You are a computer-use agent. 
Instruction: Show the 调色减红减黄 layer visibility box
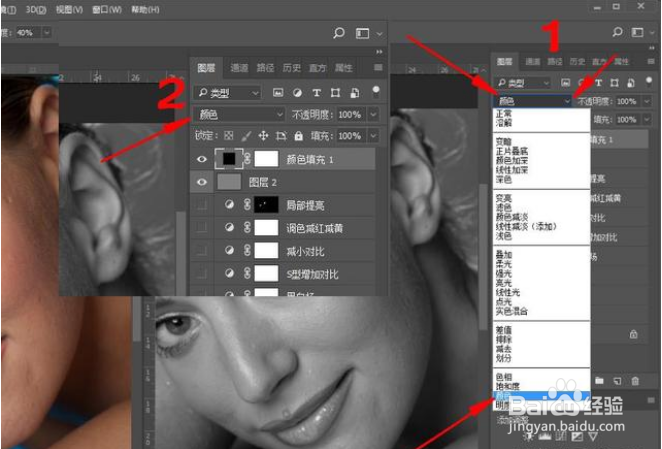click(x=202, y=228)
